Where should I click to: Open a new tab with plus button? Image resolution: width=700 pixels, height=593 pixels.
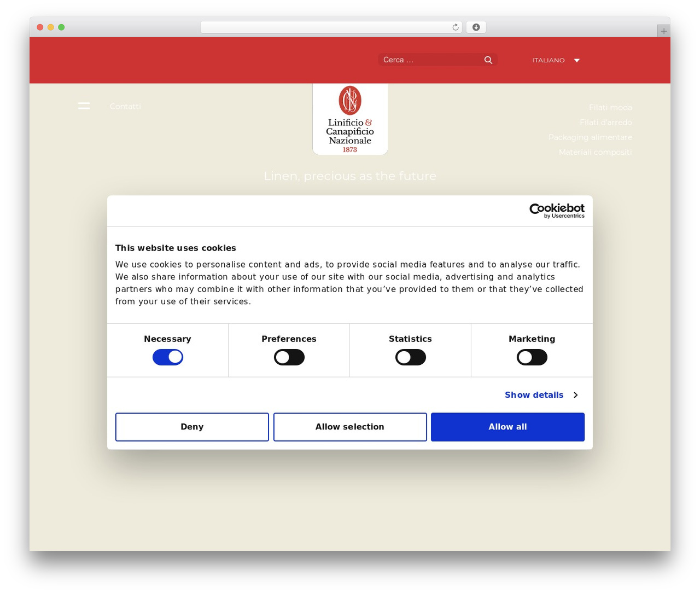click(x=663, y=31)
